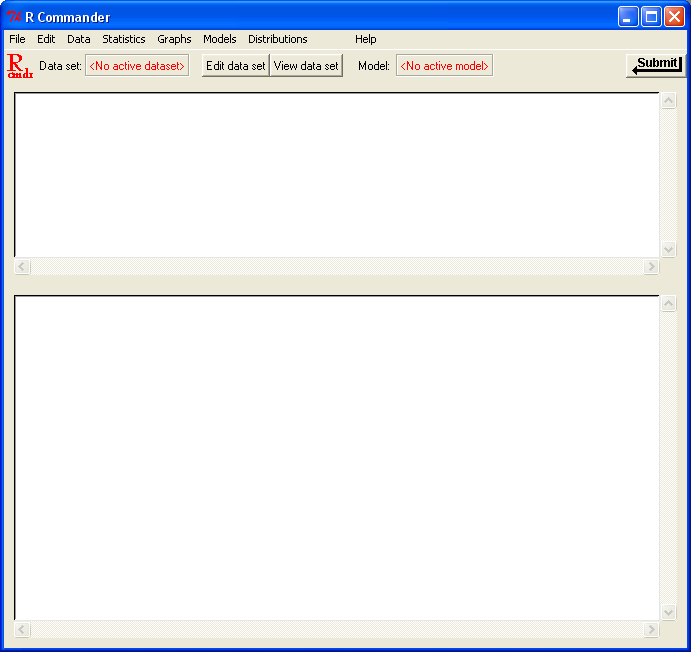Click script window scroll left arrow
Screen dimensions: 691x652
[22, 267]
